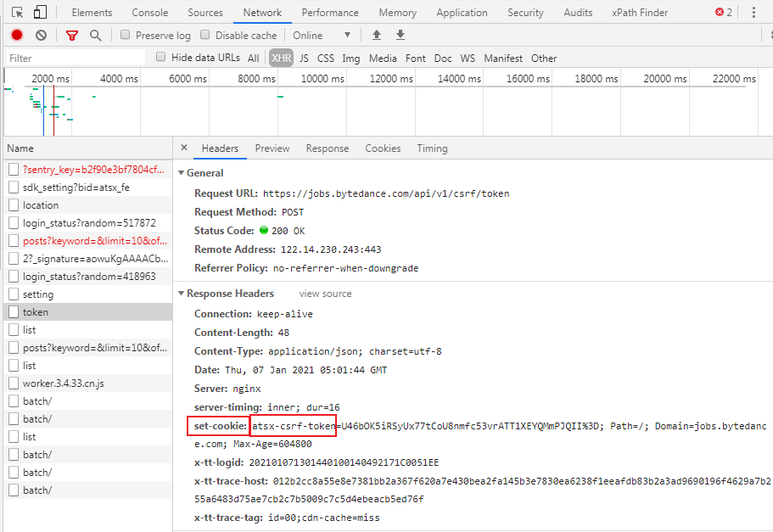The width and height of the screenshot is (773, 532).
Task: Check the box beside the location request
Action: pyautogui.click(x=14, y=205)
